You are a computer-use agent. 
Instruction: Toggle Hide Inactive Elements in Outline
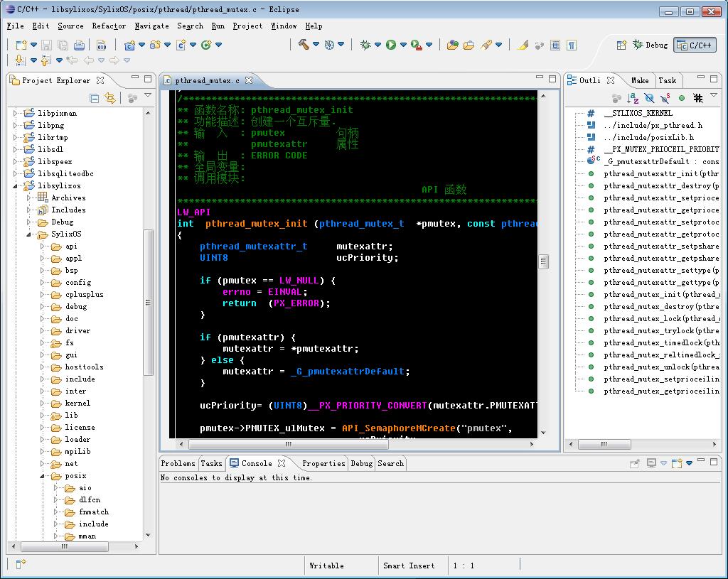(698, 98)
